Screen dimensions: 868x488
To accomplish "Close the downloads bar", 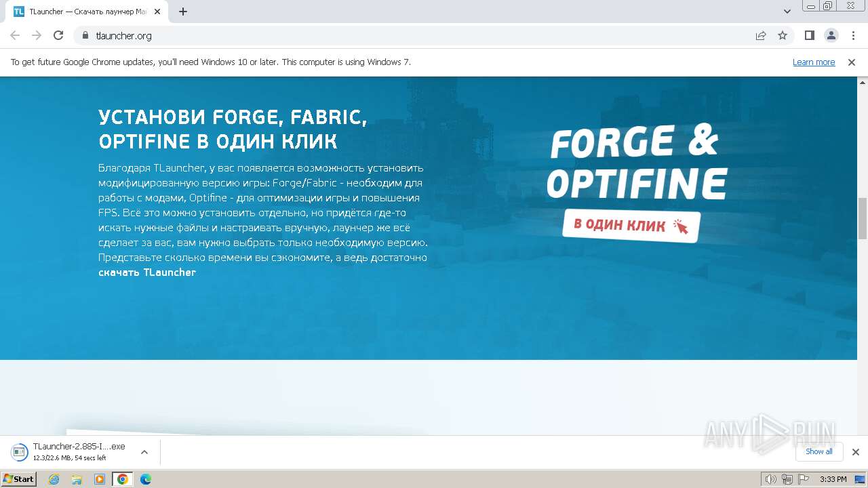I will coord(855,452).
